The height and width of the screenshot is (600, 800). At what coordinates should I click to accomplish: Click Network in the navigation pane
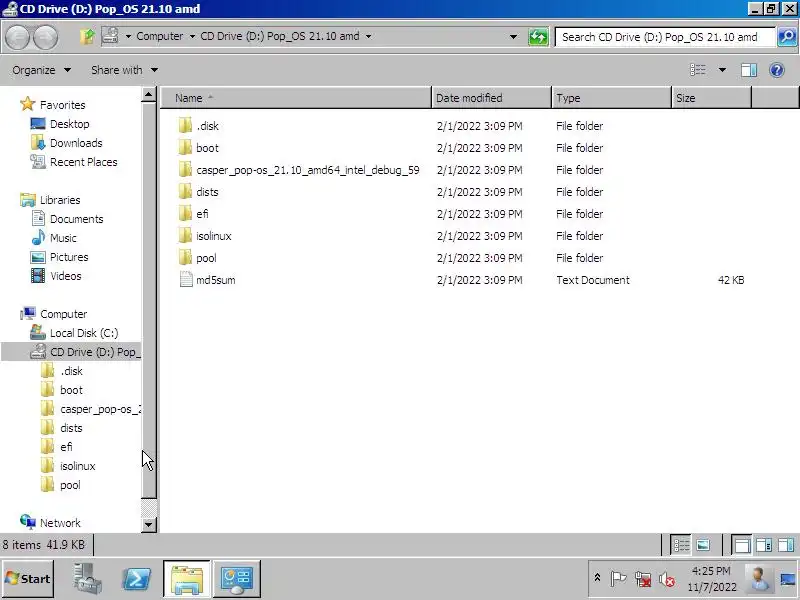pyautogui.click(x=60, y=523)
